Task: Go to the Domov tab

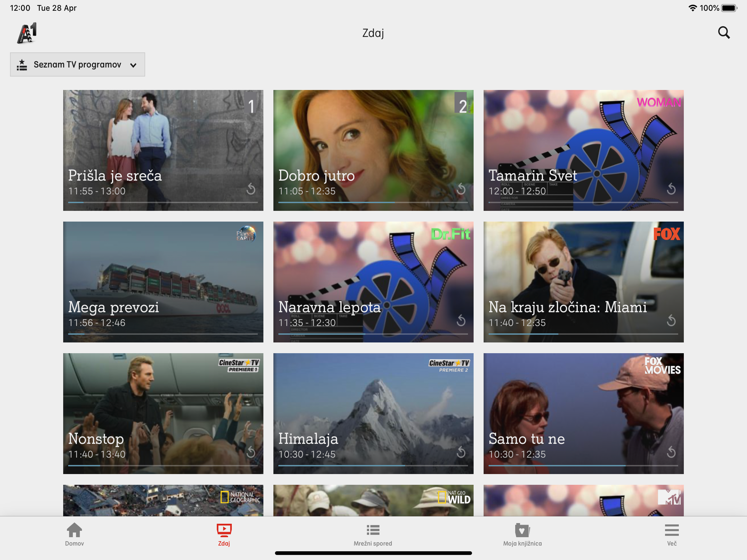Action: [74, 534]
